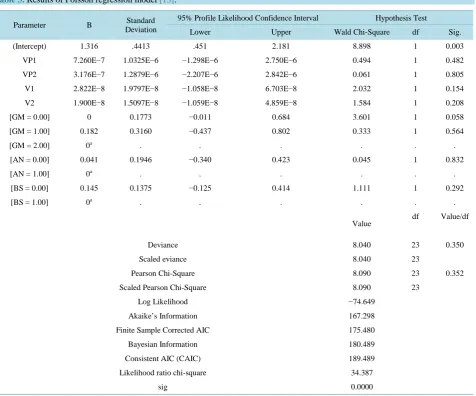Select the VP2 coefficient '3.176E−7'
Screen dimensions: 476x396
tap(89, 74)
